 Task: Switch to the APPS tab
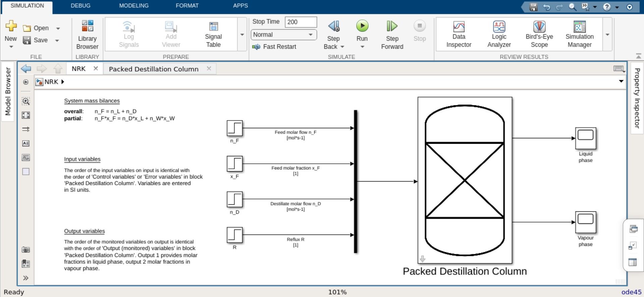[240, 6]
